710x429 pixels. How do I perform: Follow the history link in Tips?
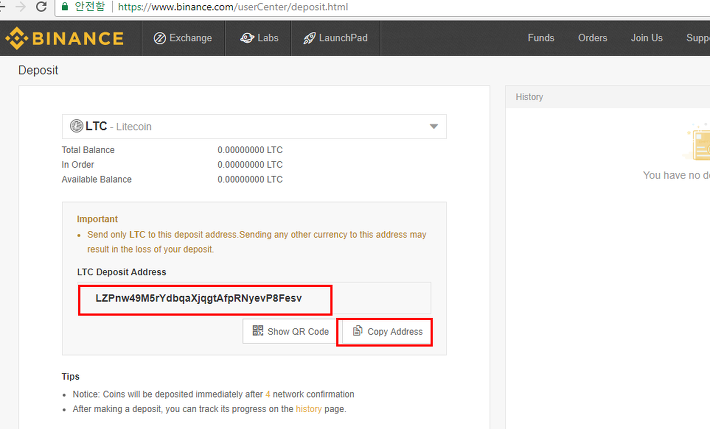click(x=308, y=409)
